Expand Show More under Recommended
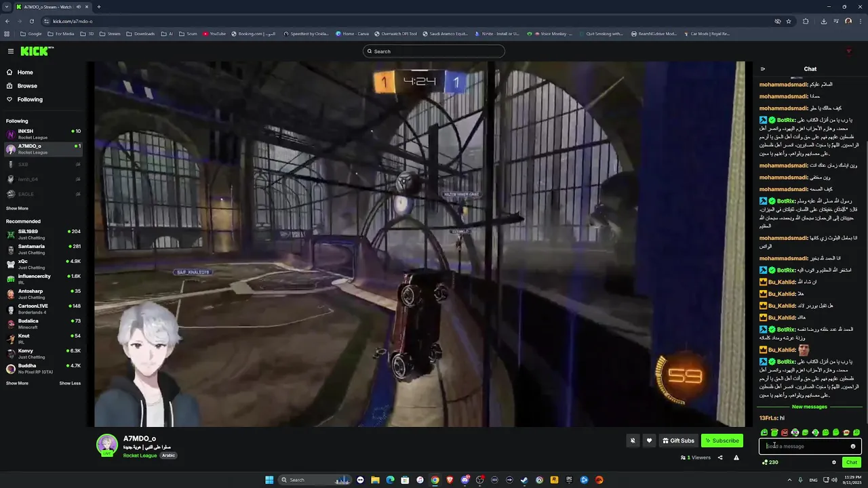This screenshot has height=488, width=868. [17, 384]
